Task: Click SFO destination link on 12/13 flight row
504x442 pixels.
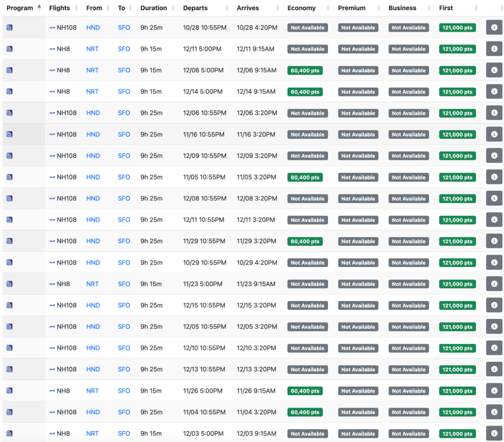Action: (x=124, y=369)
